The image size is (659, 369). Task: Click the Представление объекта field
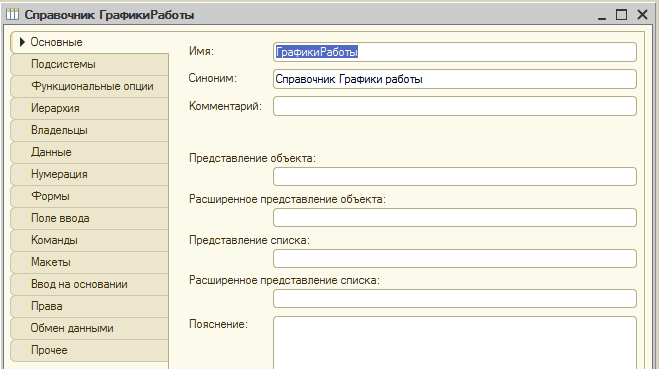455,177
